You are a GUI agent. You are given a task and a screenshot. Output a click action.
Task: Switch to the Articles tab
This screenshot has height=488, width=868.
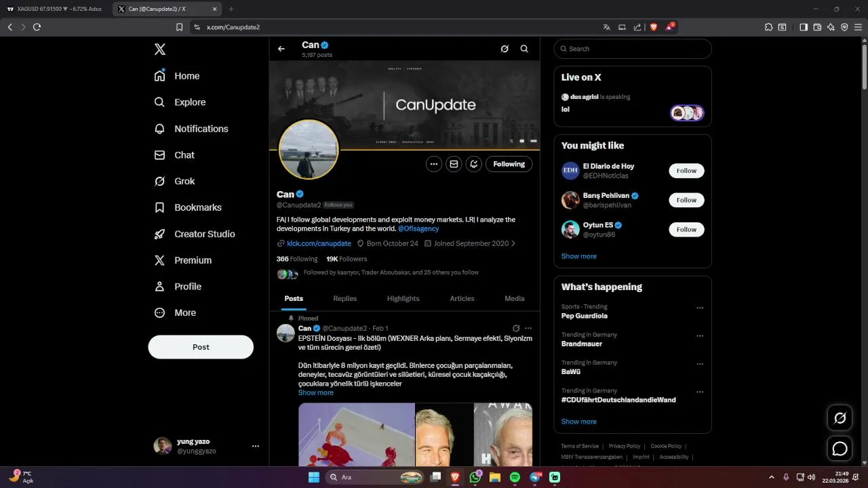(462, 298)
